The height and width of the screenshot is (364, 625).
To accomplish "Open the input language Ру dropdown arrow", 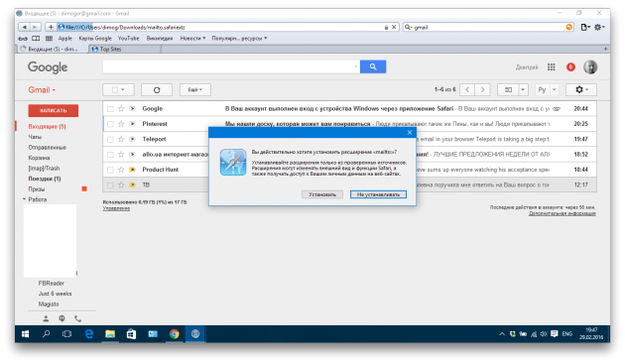I will (x=554, y=89).
